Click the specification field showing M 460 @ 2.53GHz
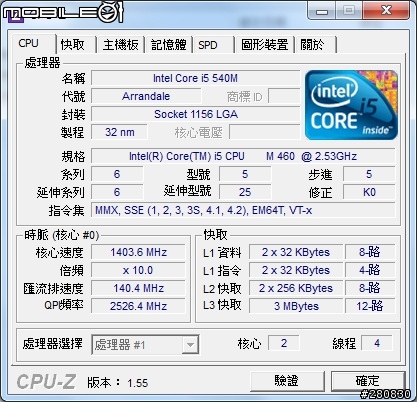Image resolution: width=417 pixels, height=402 pixels. [x=243, y=156]
